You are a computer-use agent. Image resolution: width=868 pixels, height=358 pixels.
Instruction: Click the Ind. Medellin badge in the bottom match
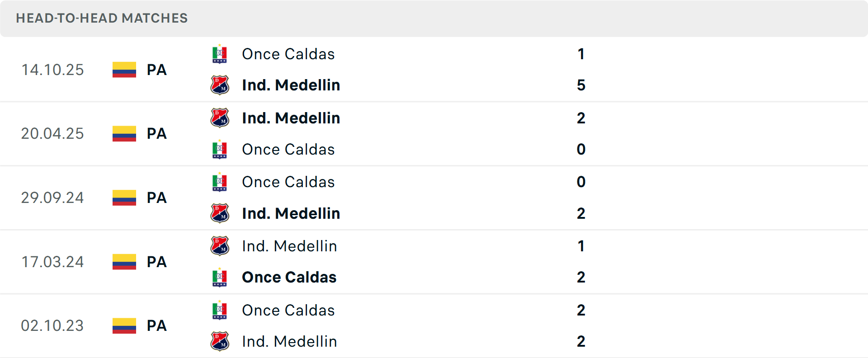[x=220, y=341]
